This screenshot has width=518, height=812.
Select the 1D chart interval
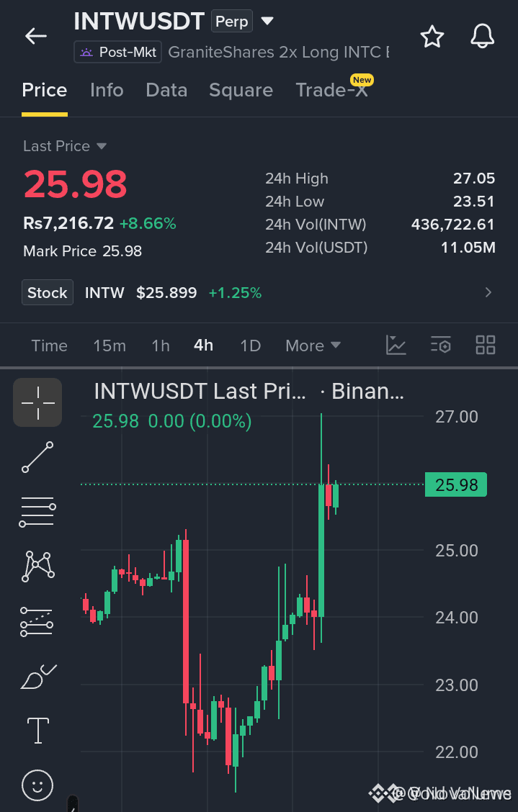251,346
